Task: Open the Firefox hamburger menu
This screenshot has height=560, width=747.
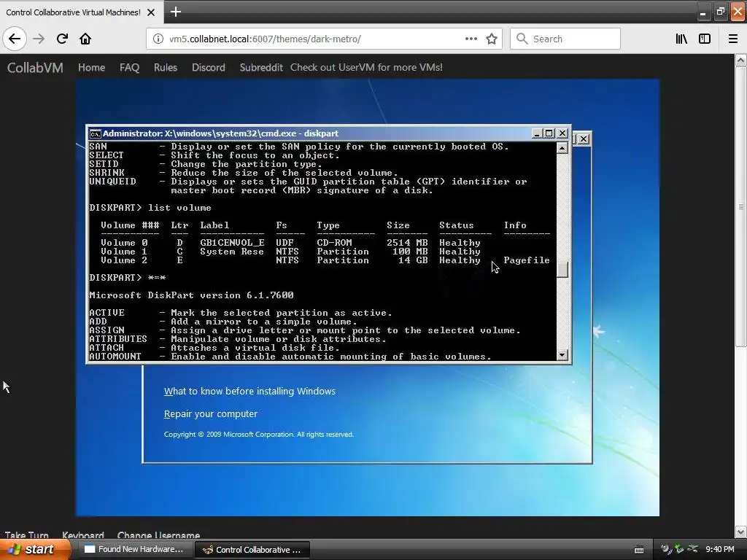Action: [732, 39]
